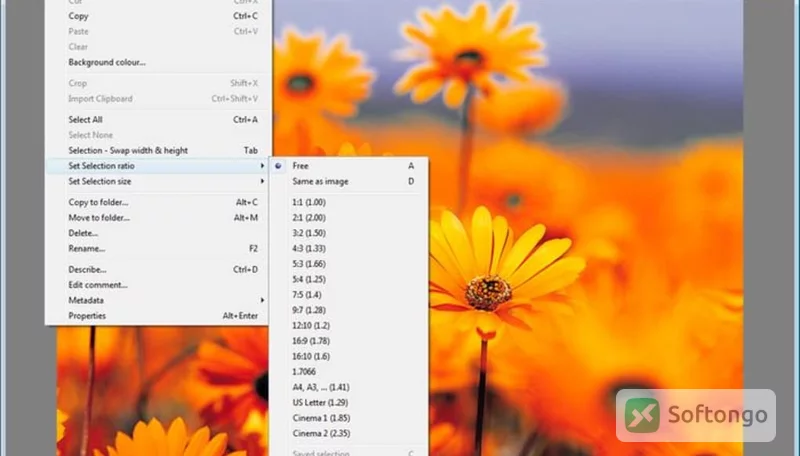Pick the 12:10 (1.2) ratio

coord(349,325)
